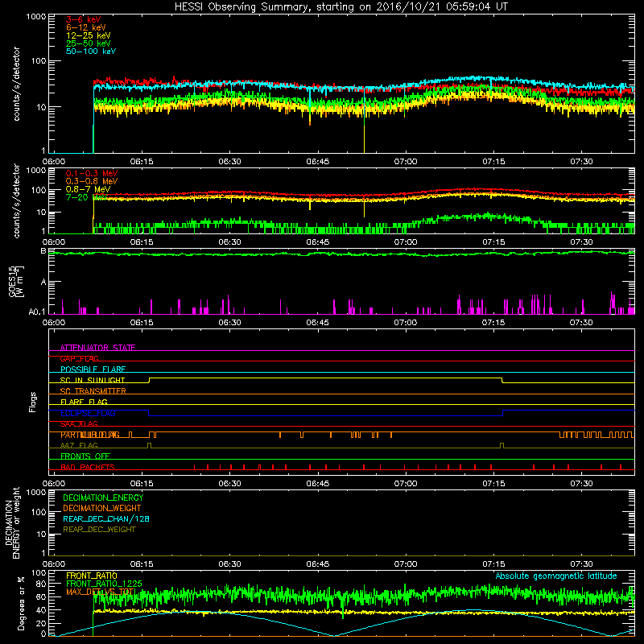Viewport: 644px width, 644px height.
Task: Select the red 3-6 keV legend label
Action: (x=84, y=19)
